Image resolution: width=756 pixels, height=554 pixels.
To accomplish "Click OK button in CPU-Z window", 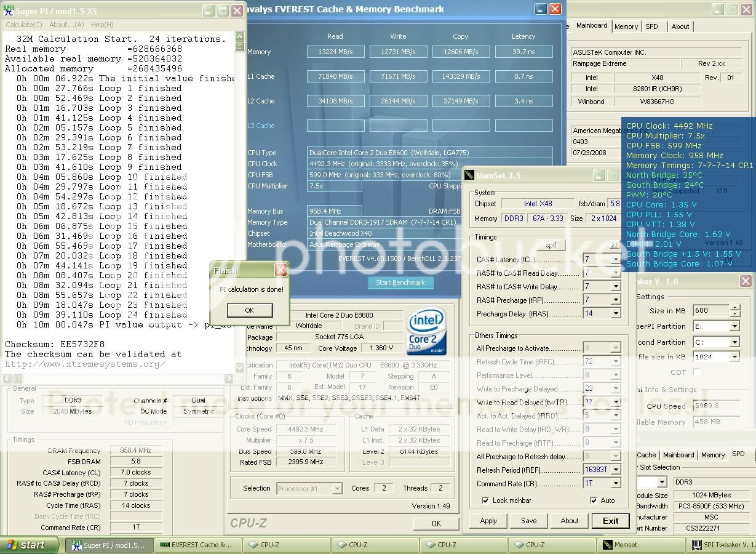I will [436, 524].
